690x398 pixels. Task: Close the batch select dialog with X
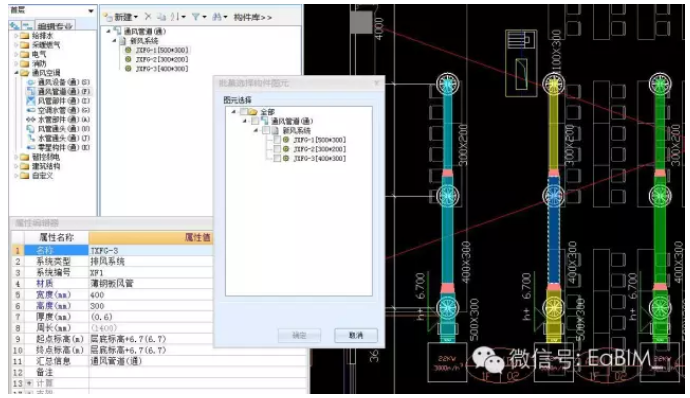coord(376,83)
